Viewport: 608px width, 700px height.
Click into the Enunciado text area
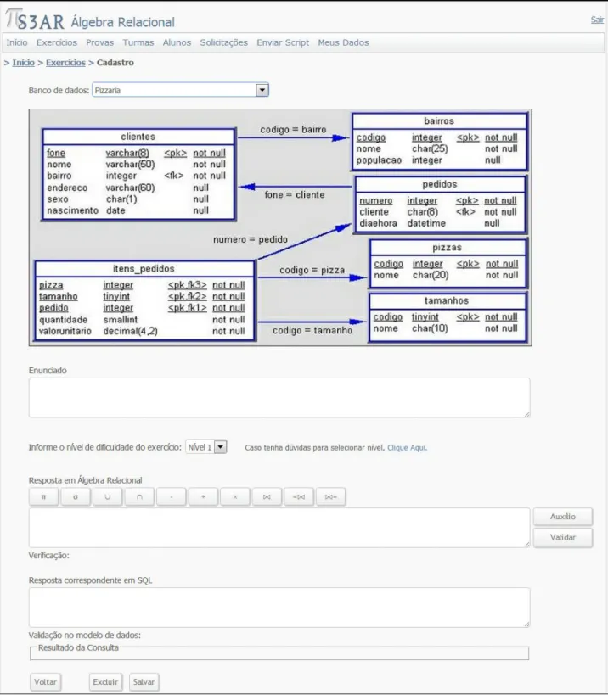coord(279,398)
